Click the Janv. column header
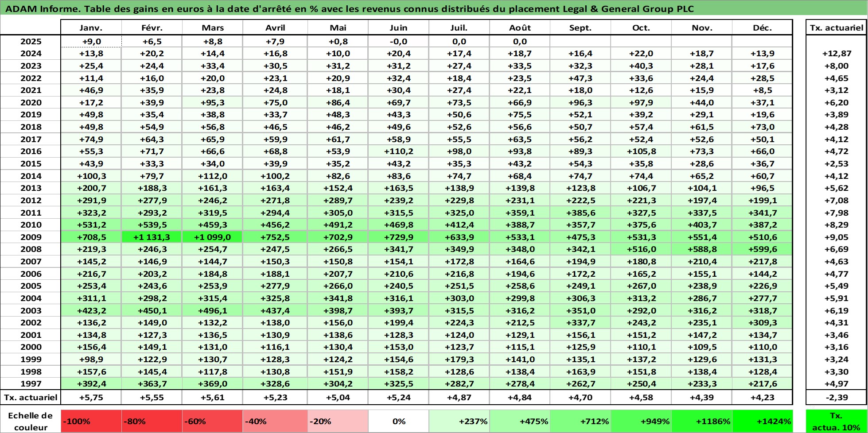The height and width of the screenshot is (433, 868). point(91,27)
